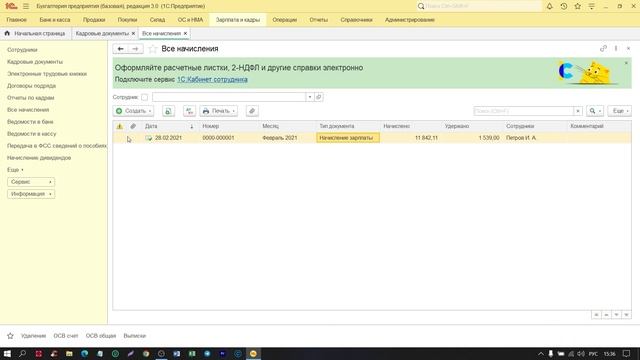The width and height of the screenshot is (640, 360).
Task: Open the Сервис dropdown
Action: click(x=31, y=182)
